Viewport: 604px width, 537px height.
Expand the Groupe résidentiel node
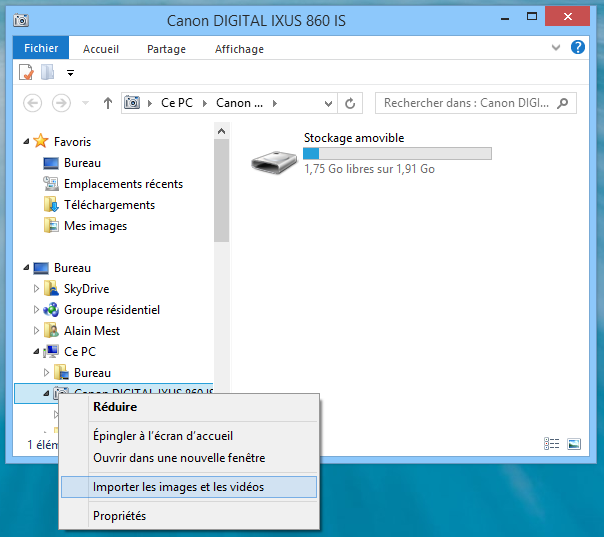[36, 309]
